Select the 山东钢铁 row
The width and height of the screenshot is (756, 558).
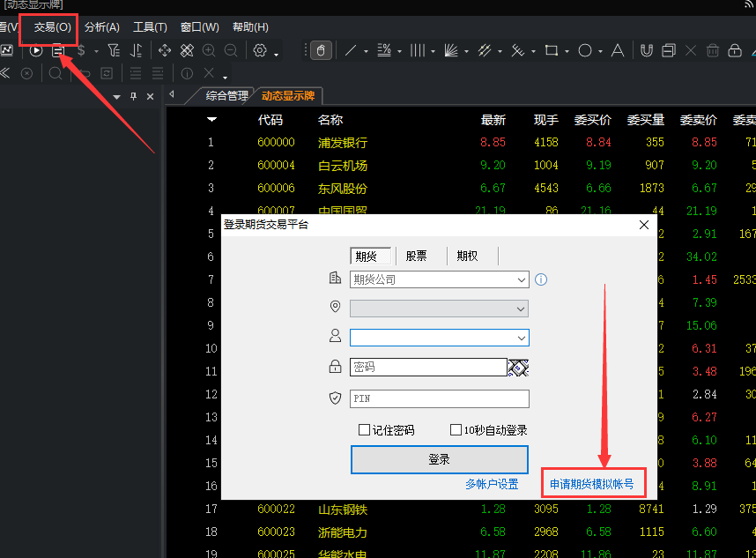[461, 510]
